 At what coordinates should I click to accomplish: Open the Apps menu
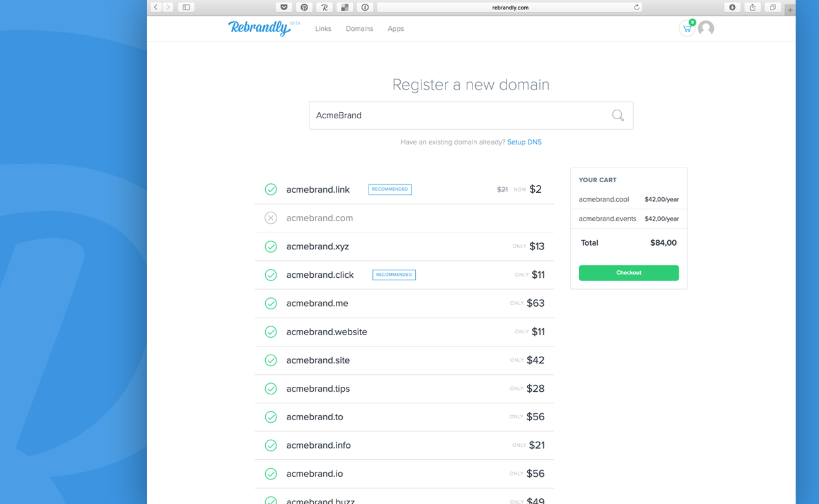(396, 29)
